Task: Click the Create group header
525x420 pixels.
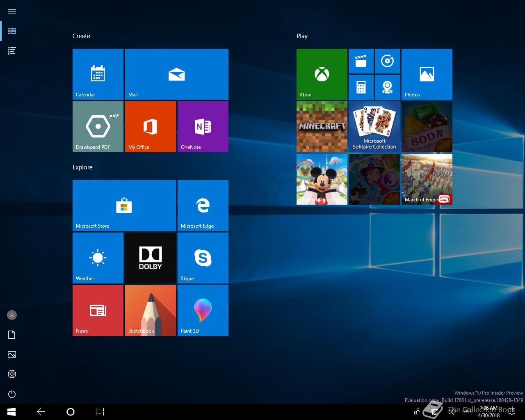Action: click(x=81, y=36)
